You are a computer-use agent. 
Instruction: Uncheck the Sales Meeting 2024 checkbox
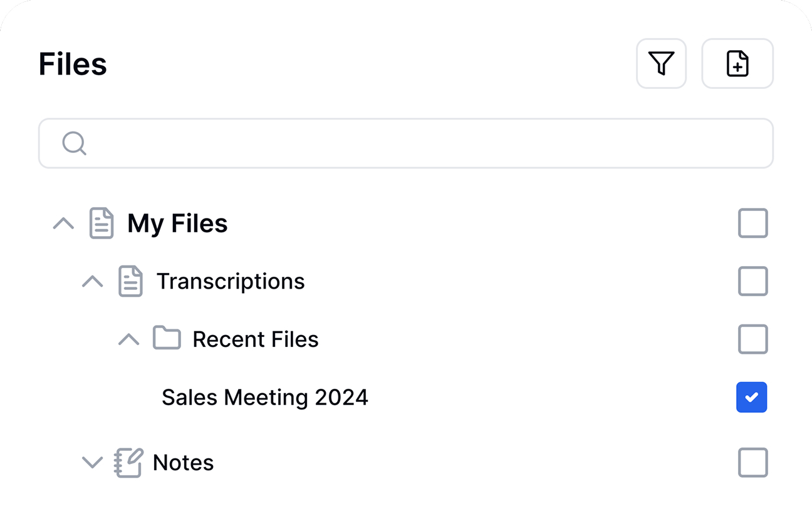[x=752, y=398]
